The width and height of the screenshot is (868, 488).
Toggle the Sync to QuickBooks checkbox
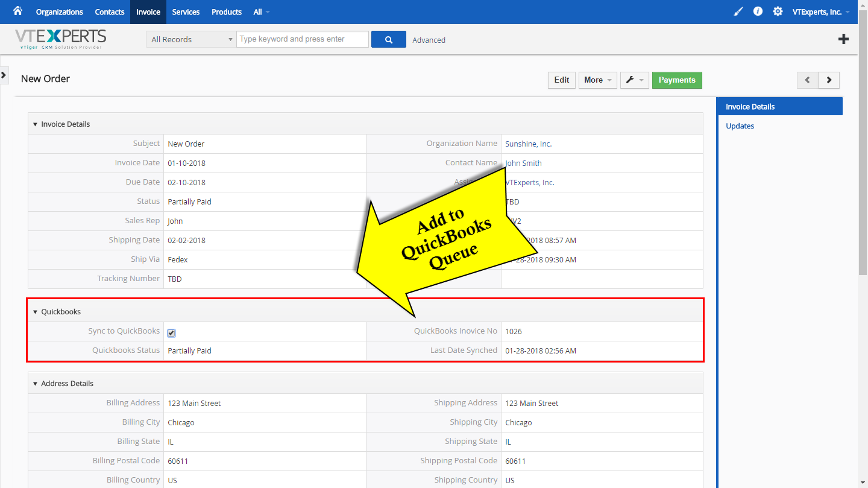tap(172, 333)
